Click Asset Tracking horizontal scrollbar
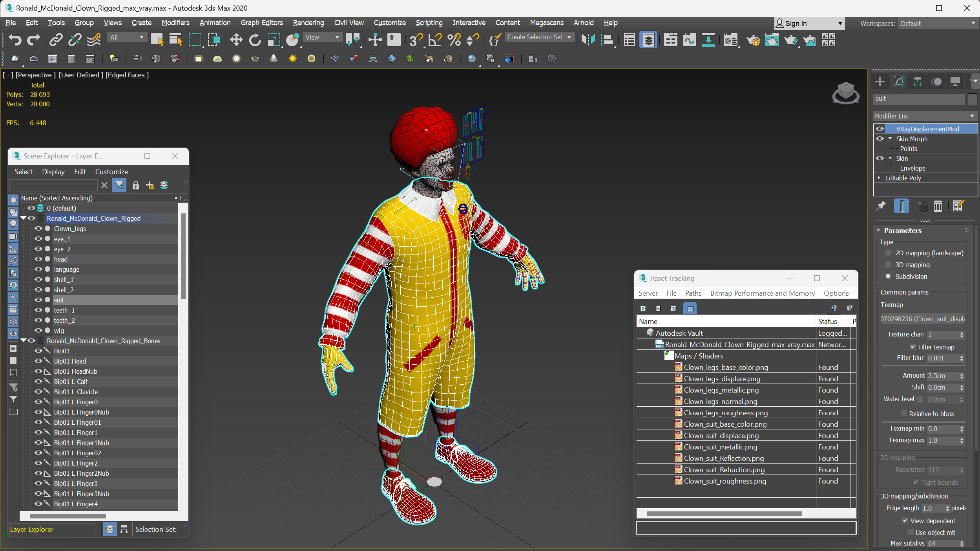This screenshot has height=551, width=980. click(x=724, y=513)
